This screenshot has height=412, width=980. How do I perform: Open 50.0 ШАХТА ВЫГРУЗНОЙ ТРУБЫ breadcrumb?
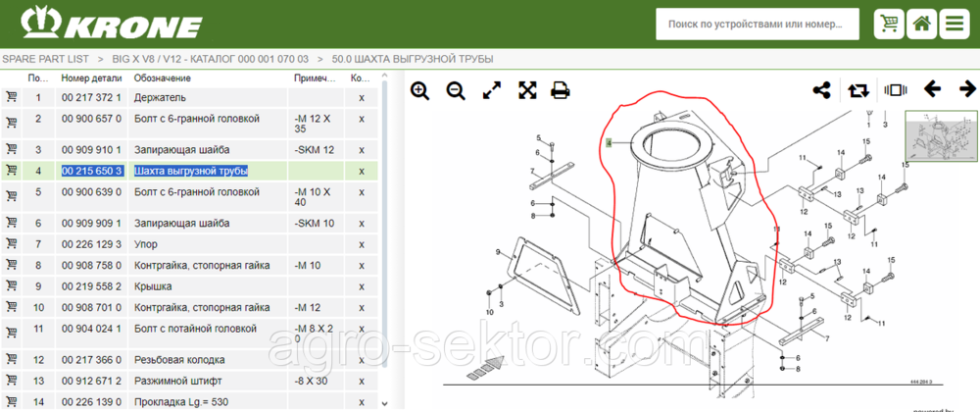413,60
